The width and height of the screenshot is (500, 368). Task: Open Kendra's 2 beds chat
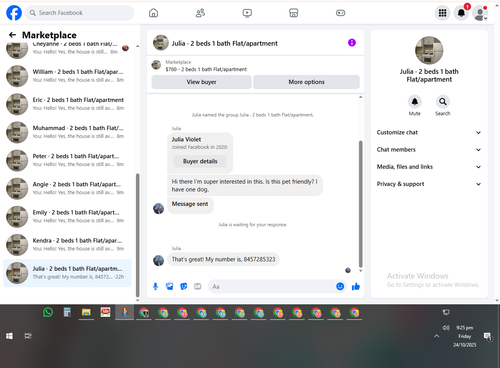pos(67,245)
